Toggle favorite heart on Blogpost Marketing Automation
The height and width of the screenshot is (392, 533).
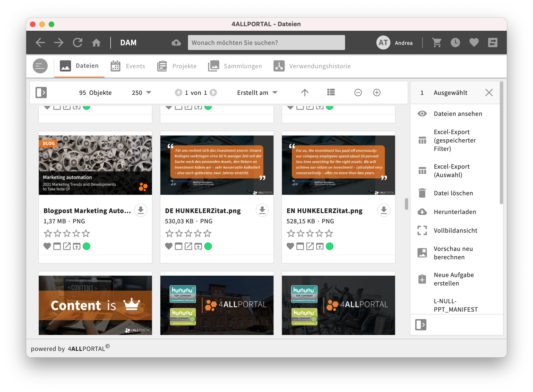(x=47, y=246)
